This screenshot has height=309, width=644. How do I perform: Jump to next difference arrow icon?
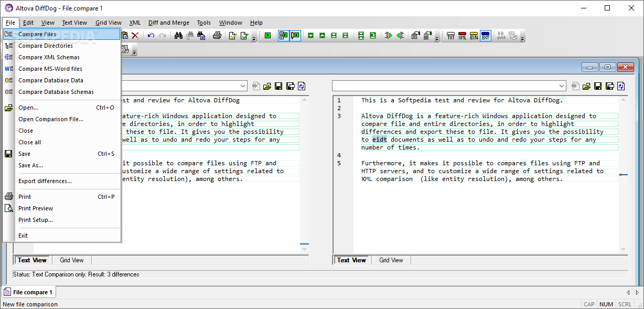(310, 36)
